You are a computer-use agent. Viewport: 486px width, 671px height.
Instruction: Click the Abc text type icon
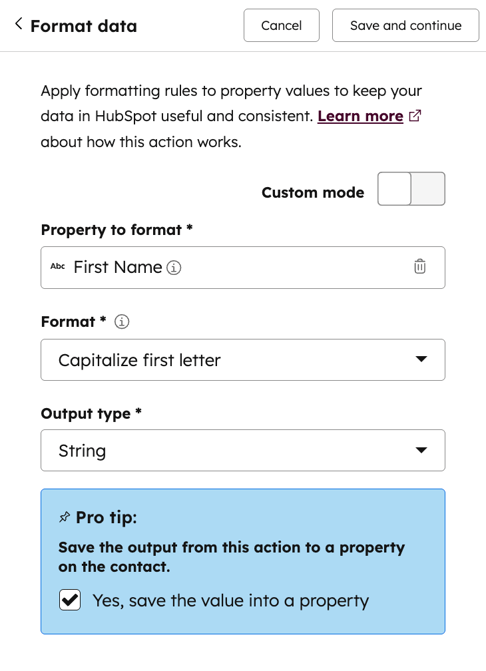pos(57,266)
